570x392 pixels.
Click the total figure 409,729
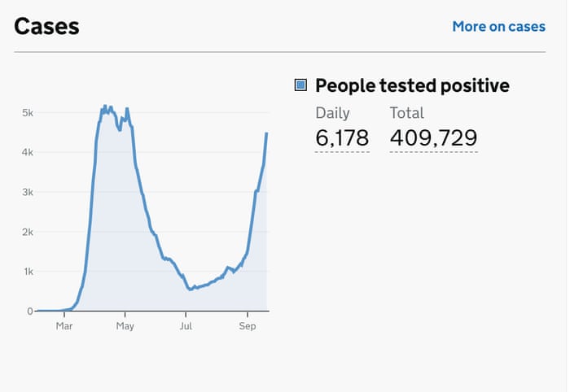[433, 138]
